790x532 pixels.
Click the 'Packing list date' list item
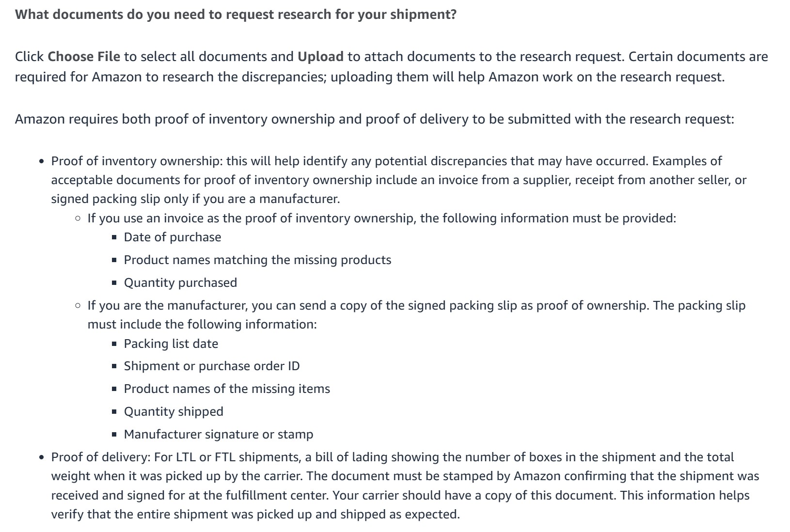click(x=171, y=344)
